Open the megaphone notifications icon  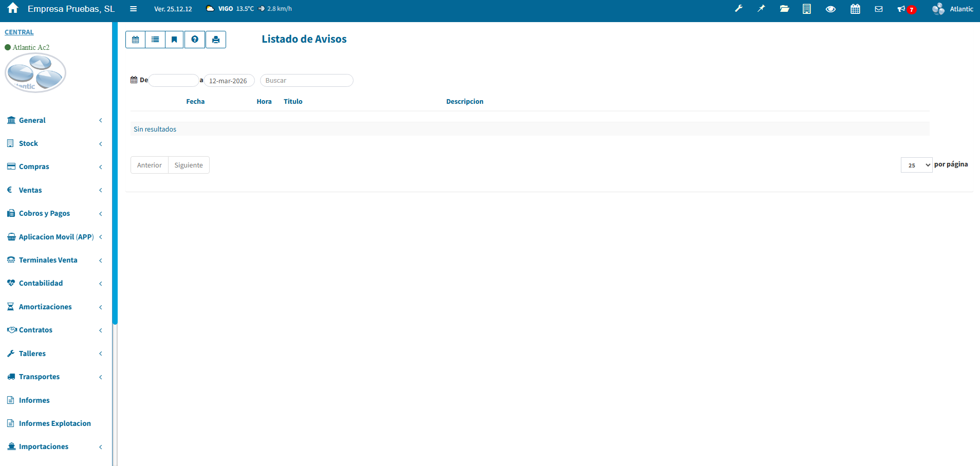[x=901, y=9]
